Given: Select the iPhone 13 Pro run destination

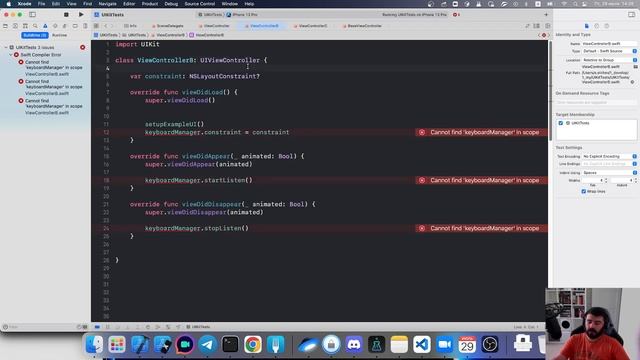Looking at the screenshot, I should (x=242, y=15).
